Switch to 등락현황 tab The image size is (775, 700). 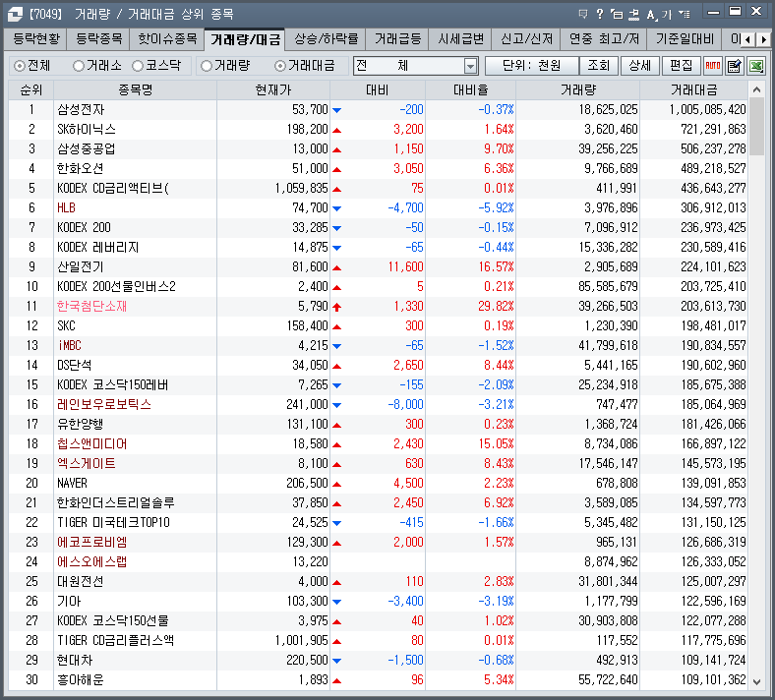tap(36, 39)
